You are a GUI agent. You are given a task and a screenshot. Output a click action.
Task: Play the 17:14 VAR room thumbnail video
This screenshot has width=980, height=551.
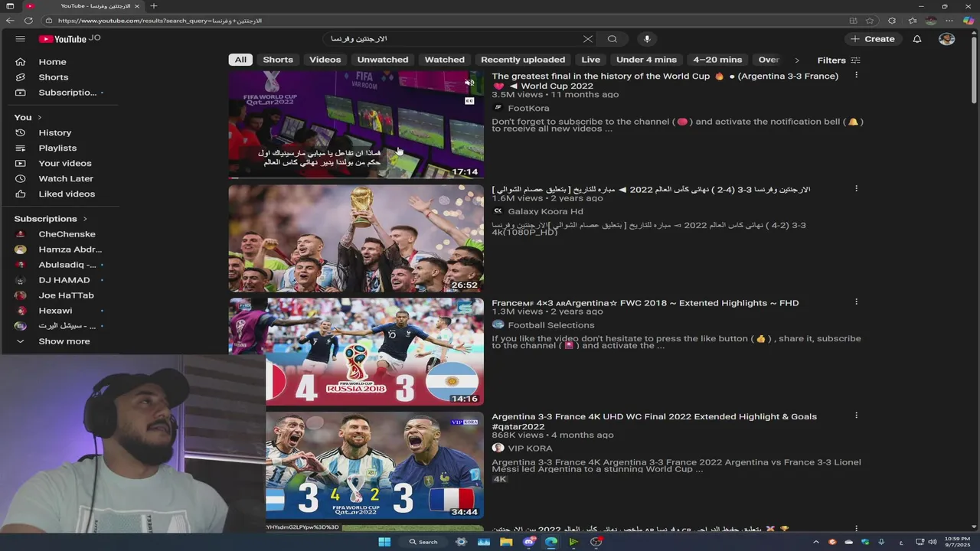click(356, 125)
